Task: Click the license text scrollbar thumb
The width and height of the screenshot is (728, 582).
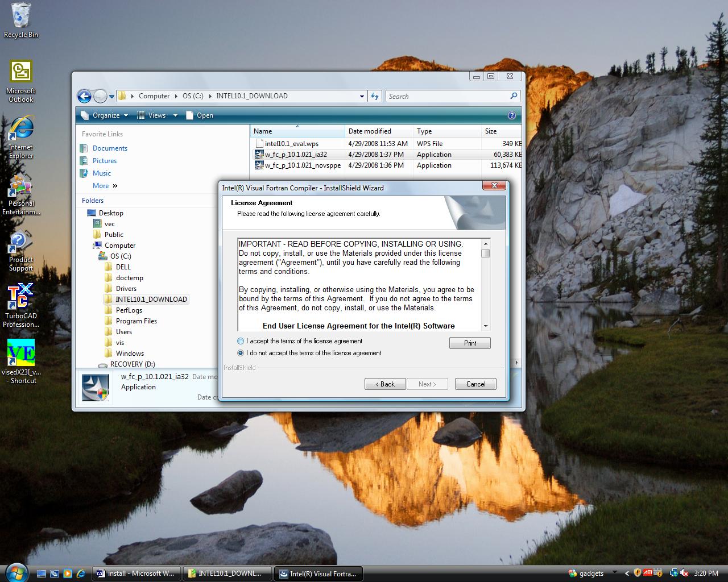Action: click(x=485, y=253)
